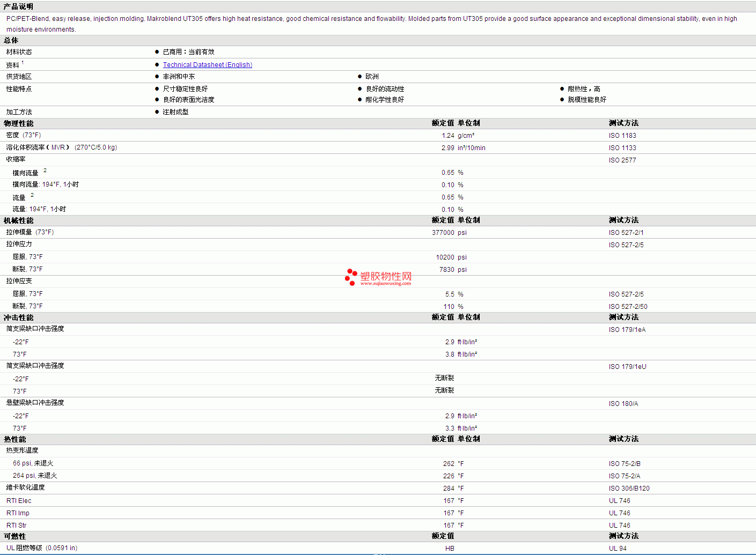
Task: Select the value 已商用：当前有效
Action: click(x=188, y=52)
